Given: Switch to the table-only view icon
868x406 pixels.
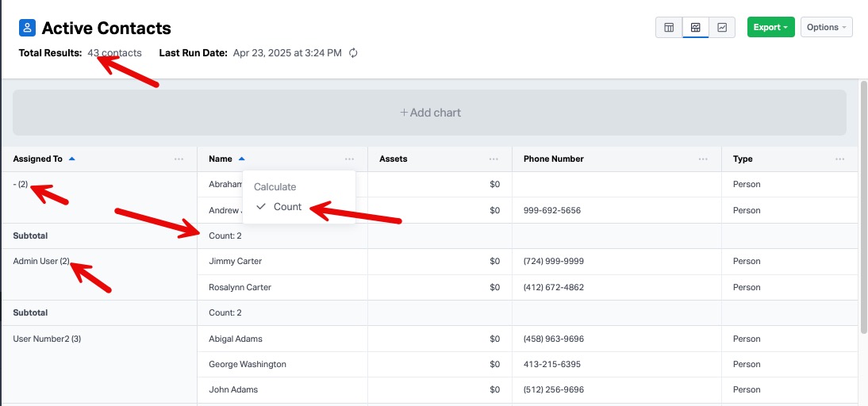Looking at the screenshot, I should pos(669,27).
